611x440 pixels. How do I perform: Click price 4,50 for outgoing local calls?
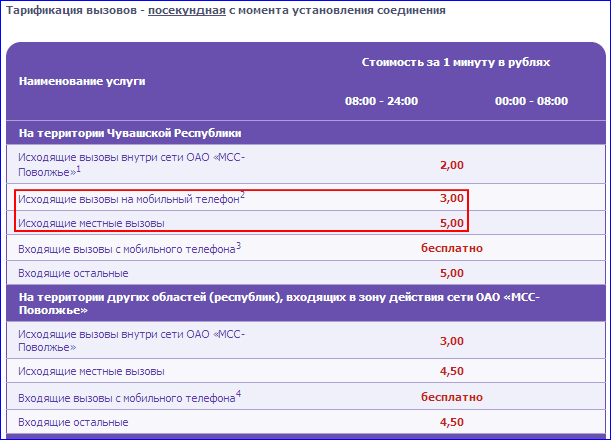pyautogui.click(x=452, y=371)
